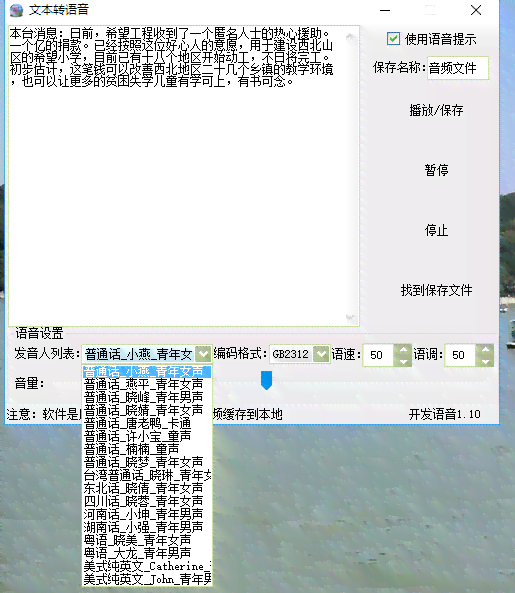This screenshot has width=515, height=593.
Task: Increase 语速 with the up arrow
Action: [403, 349]
